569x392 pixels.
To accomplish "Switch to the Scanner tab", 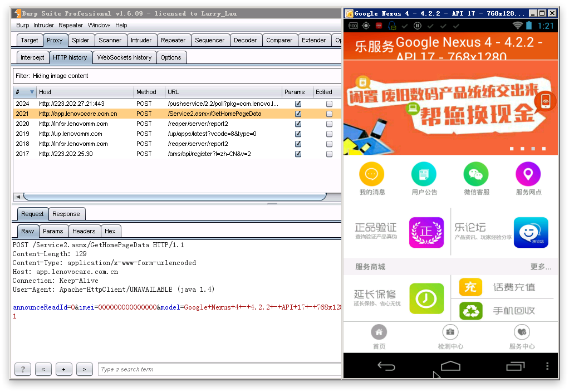I will pyautogui.click(x=110, y=40).
